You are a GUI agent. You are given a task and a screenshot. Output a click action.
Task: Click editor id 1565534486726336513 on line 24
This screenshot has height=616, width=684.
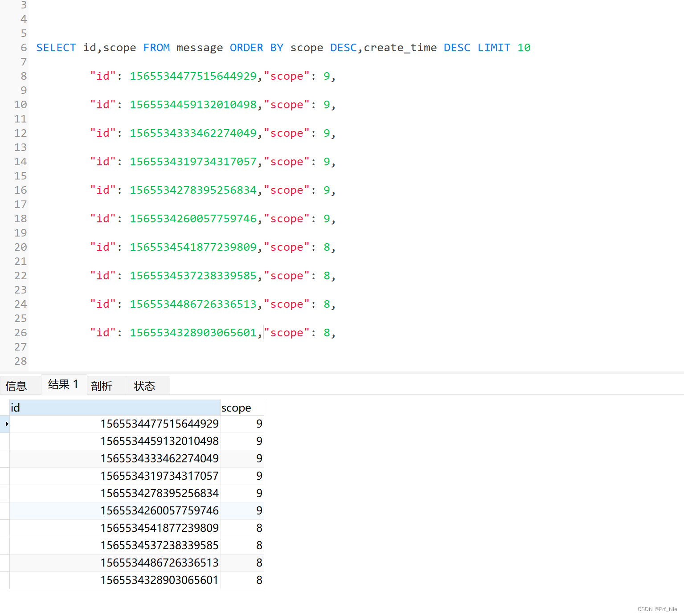coord(193,304)
